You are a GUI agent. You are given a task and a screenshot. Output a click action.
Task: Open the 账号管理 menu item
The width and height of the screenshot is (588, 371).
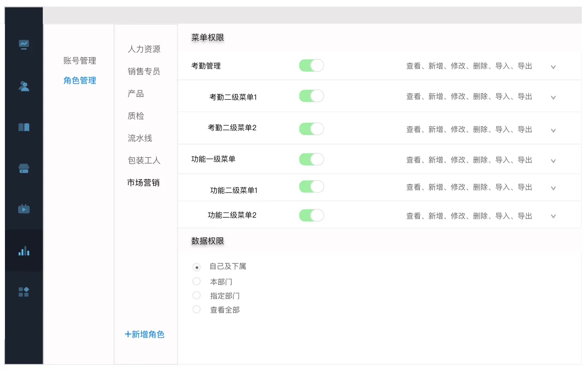pos(80,61)
